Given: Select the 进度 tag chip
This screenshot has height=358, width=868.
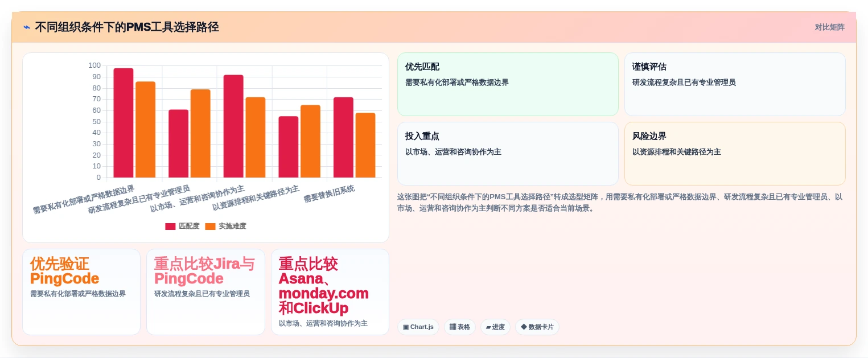Looking at the screenshot, I should click(495, 327).
